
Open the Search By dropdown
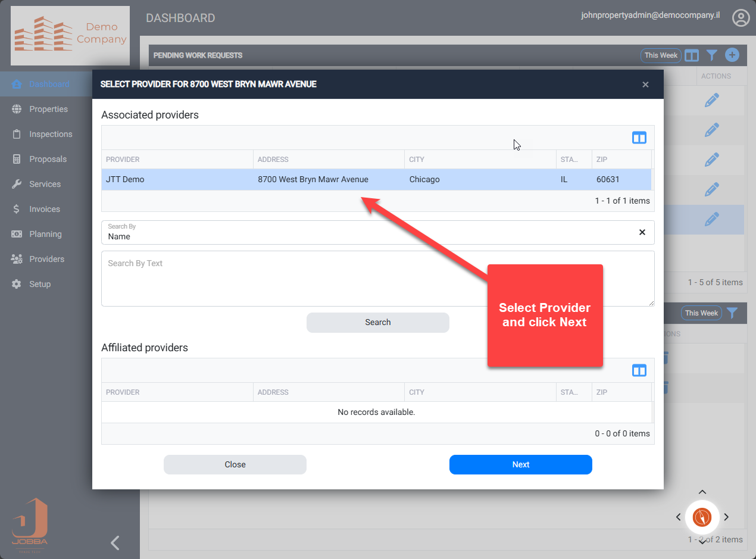click(369, 232)
